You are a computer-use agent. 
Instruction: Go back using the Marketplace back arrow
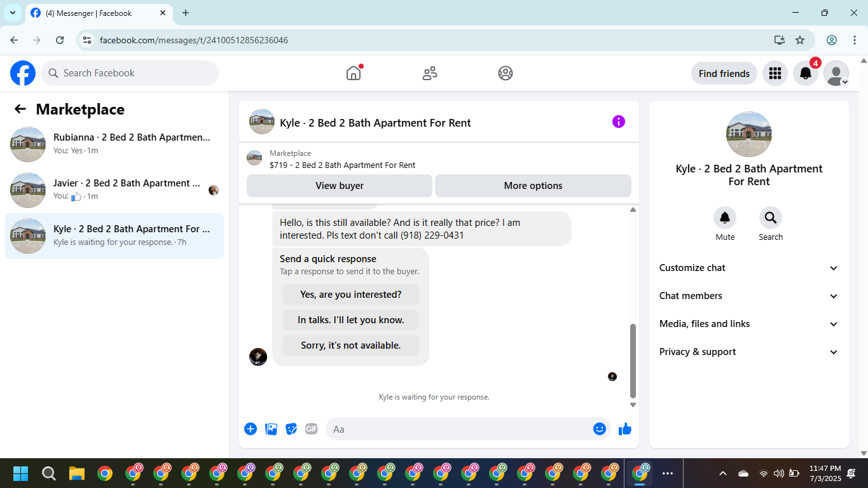point(20,109)
